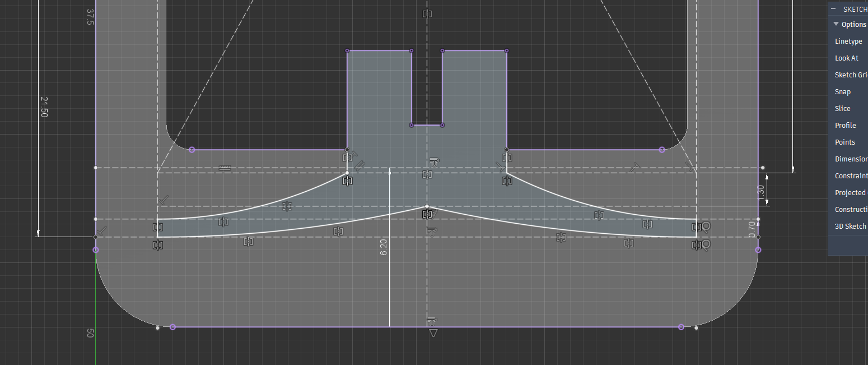
Task: Select the parallel double-slash constraint glyph
Action: [359, 167]
